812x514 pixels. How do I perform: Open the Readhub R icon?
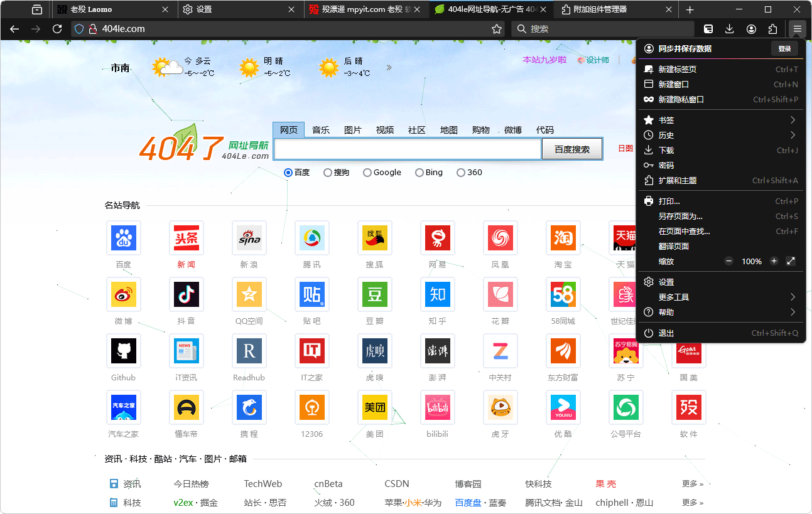point(249,351)
